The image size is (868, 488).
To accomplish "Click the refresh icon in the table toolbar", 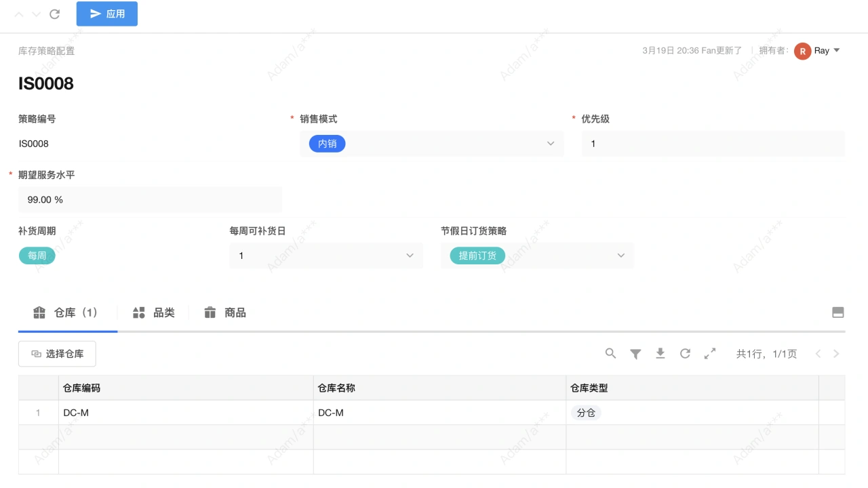I will click(685, 353).
